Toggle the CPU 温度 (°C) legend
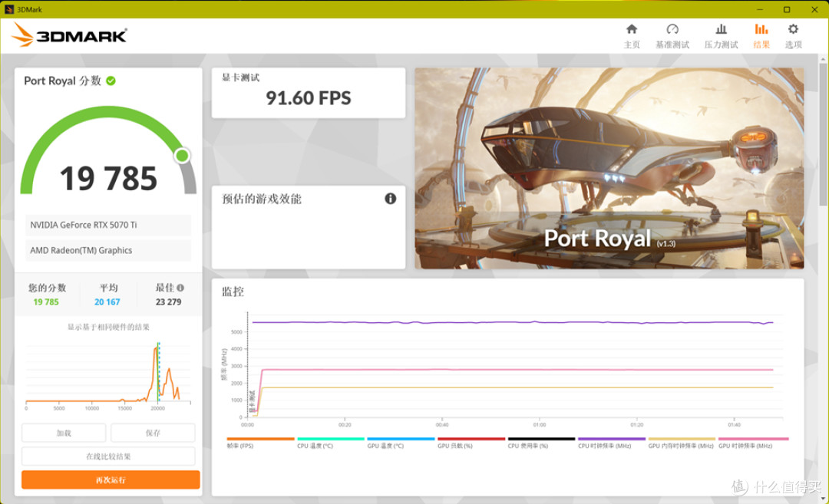 click(x=330, y=443)
